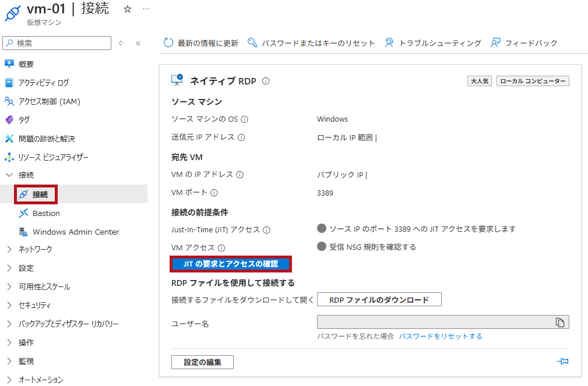Viewport: 588px width, 386px height.
Task: Pin the pane with the pin icon
Action: [x=562, y=361]
